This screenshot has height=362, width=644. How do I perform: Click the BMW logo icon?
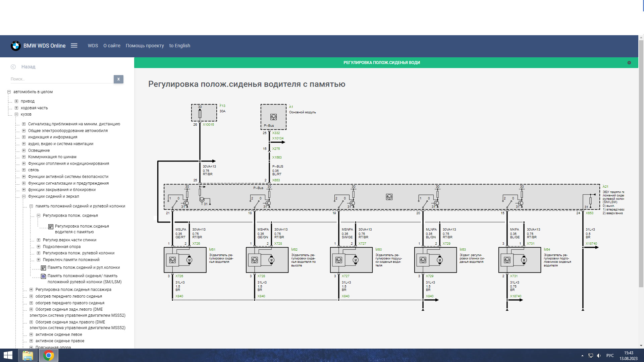pyautogui.click(x=15, y=46)
